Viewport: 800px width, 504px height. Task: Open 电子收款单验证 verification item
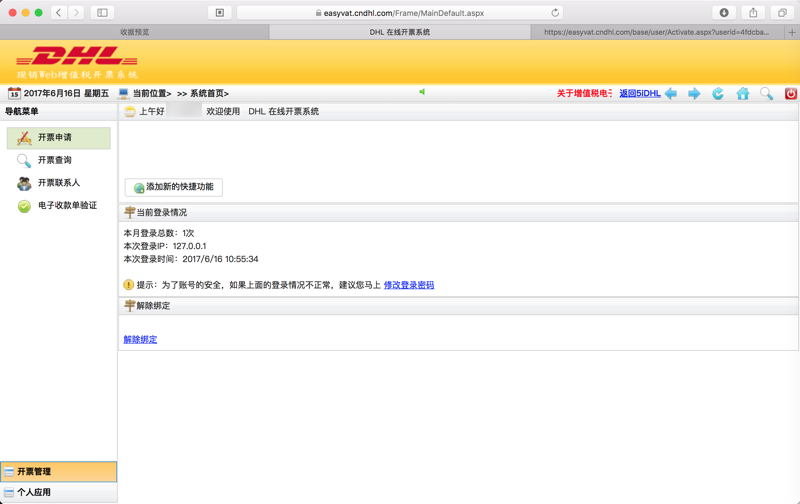point(67,205)
